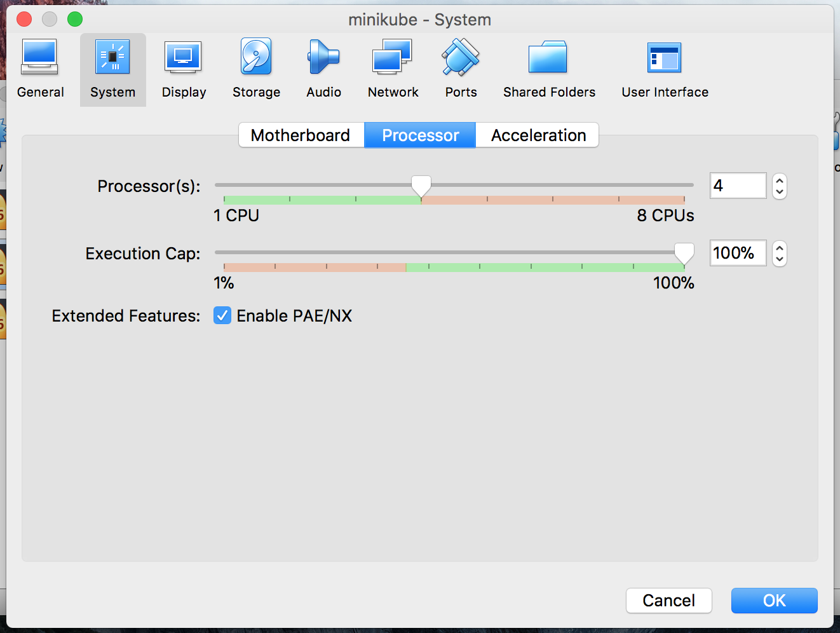Open Audio settings speaker icon
The width and height of the screenshot is (840, 633).
[x=323, y=58]
